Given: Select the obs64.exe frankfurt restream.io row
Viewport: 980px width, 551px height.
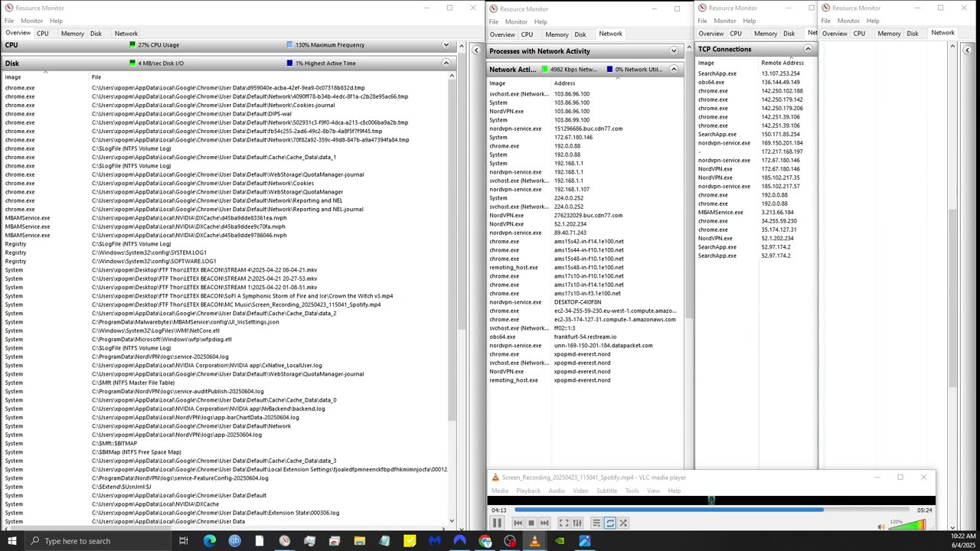Looking at the screenshot, I should point(584,337).
